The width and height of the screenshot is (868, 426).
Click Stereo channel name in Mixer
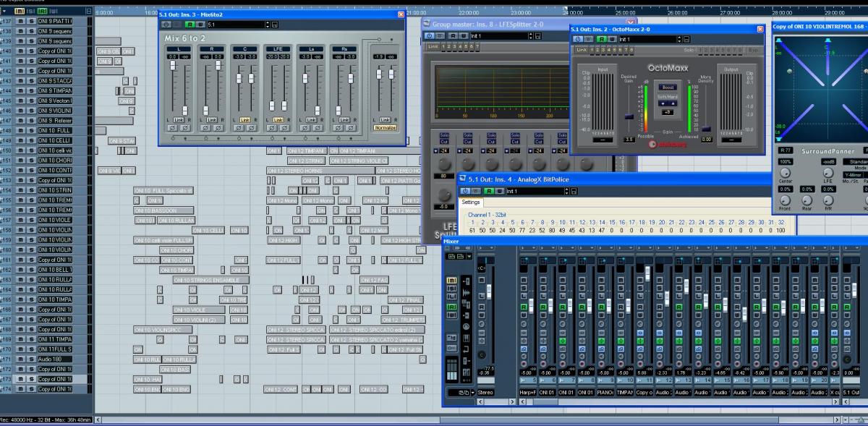pos(486,392)
